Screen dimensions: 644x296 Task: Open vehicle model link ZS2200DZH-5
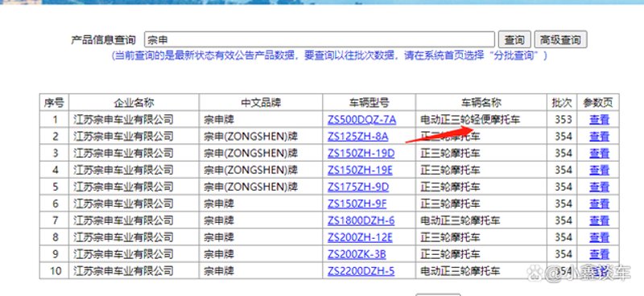[361, 271]
